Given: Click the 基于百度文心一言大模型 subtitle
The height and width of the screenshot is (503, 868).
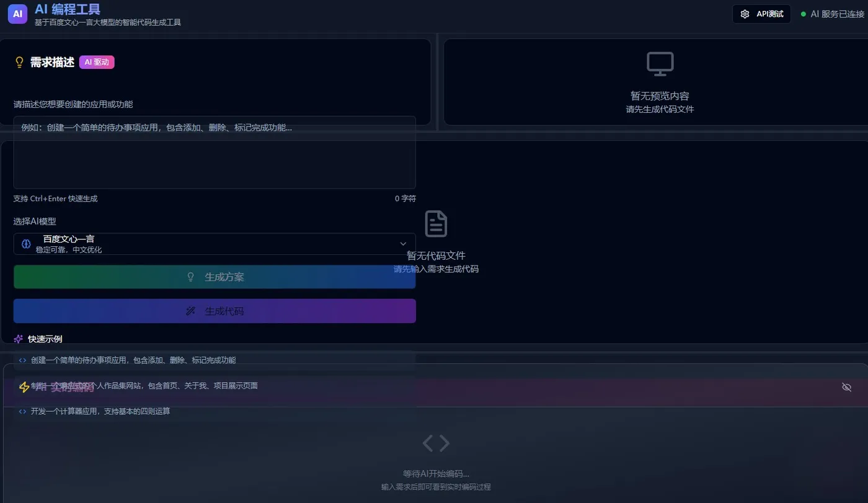Looking at the screenshot, I should pyautogui.click(x=108, y=22).
